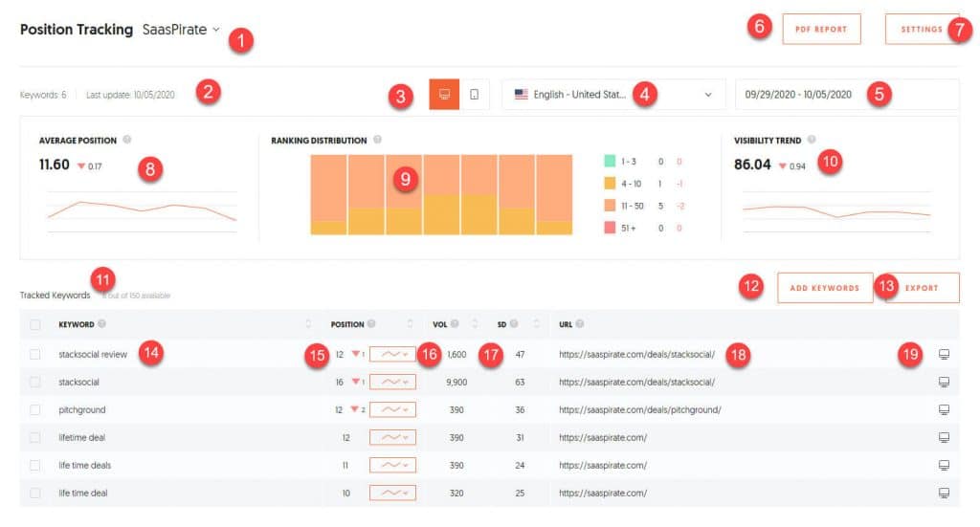Open the date range field
The height and width of the screenshot is (527, 980).
pos(846,95)
